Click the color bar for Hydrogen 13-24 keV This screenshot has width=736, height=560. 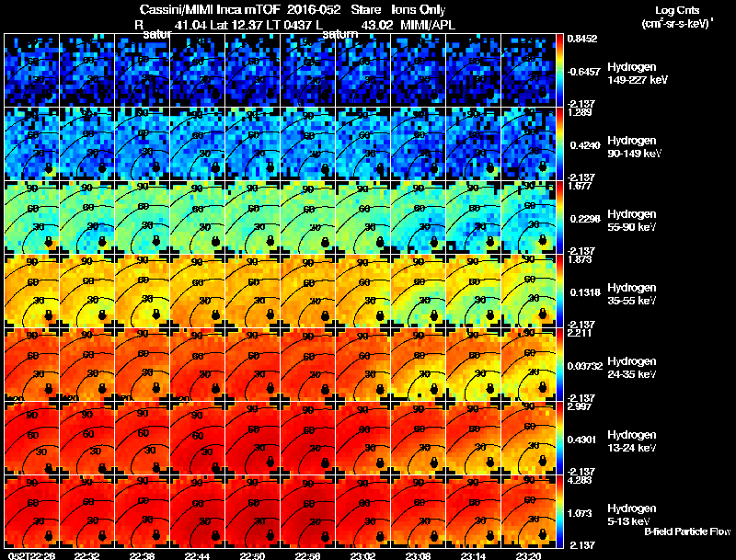[559, 439]
